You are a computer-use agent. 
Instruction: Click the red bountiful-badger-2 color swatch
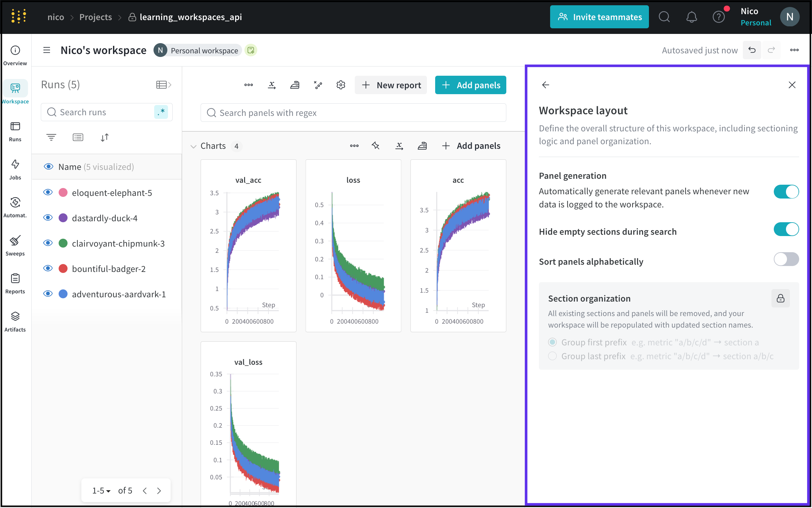click(63, 268)
